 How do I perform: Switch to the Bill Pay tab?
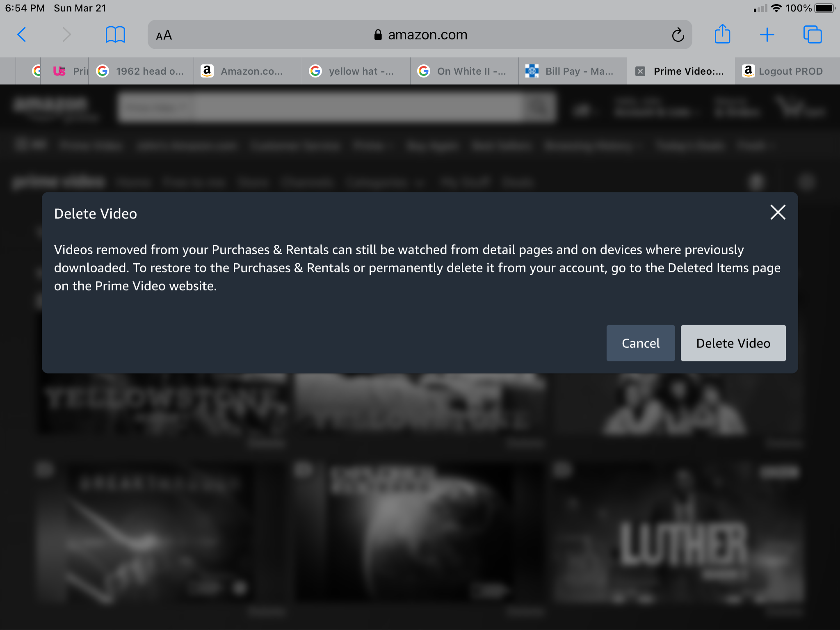pyautogui.click(x=572, y=71)
